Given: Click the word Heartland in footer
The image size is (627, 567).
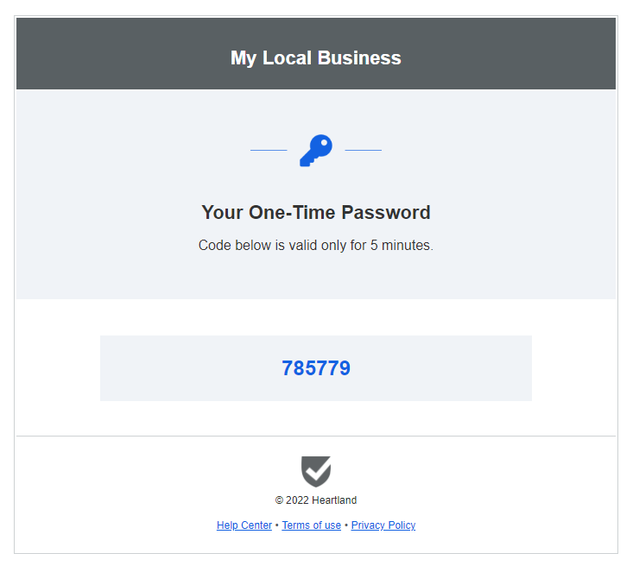Looking at the screenshot, I should pos(335,500).
